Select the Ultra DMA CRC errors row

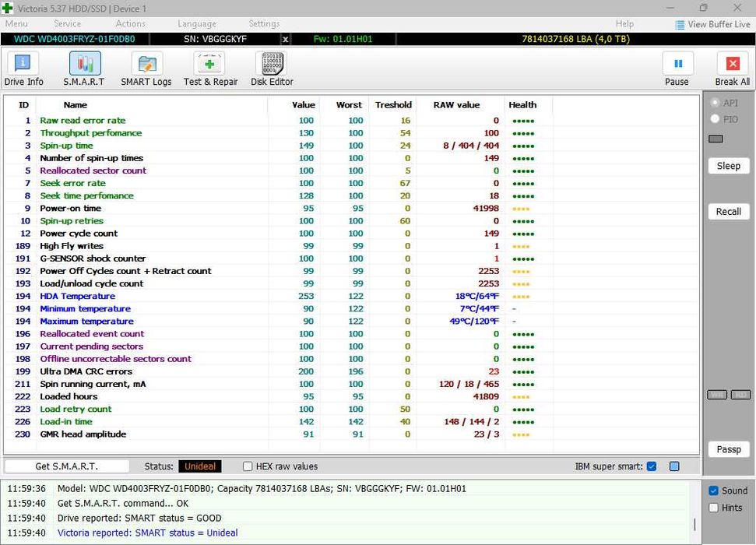(351, 371)
